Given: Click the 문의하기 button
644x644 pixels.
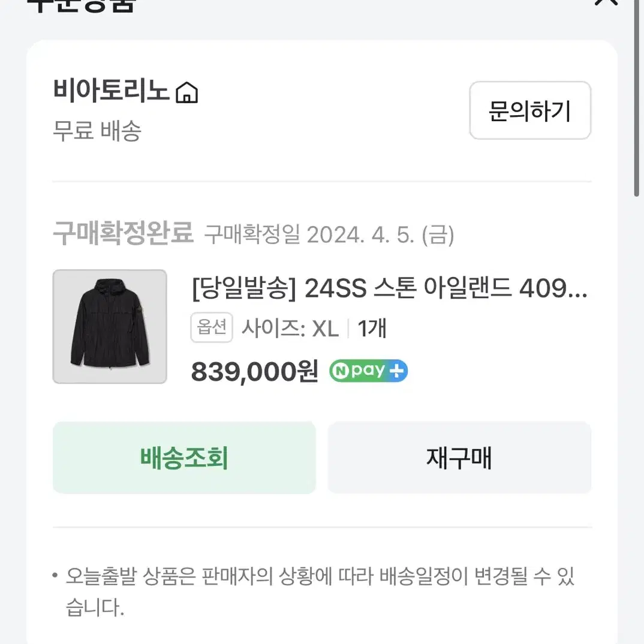Looking at the screenshot, I should point(530,110).
